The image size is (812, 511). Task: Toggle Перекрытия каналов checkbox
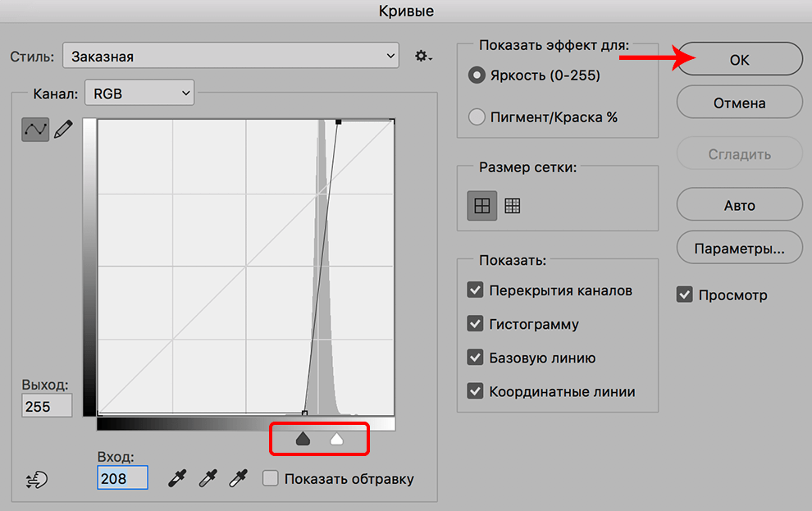pos(475,290)
